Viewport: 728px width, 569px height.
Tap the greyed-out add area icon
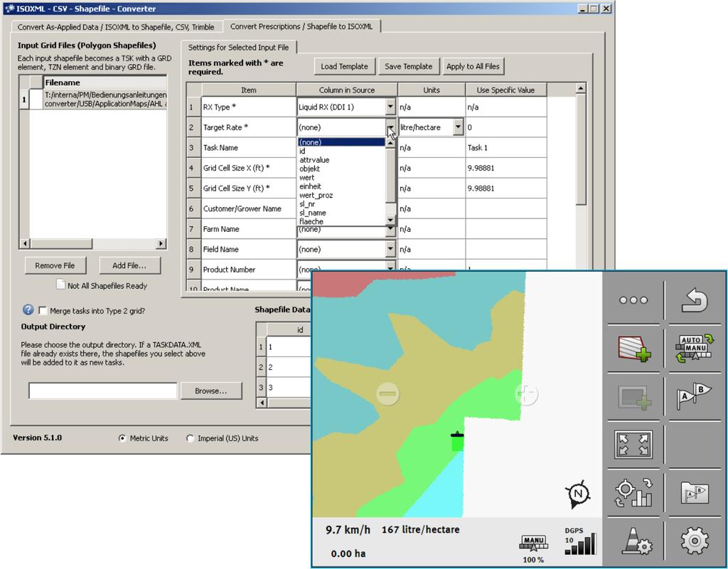633,397
